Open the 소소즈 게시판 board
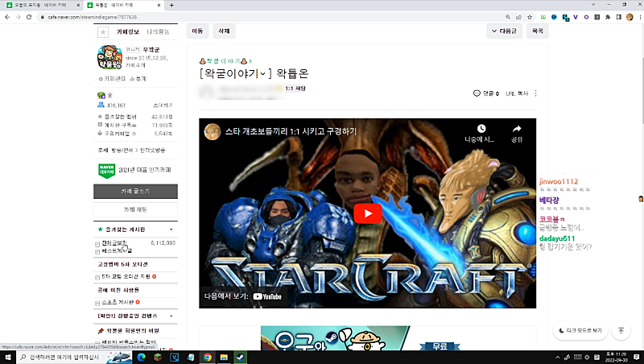Viewport: 644px width, 364px height. [118, 302]
